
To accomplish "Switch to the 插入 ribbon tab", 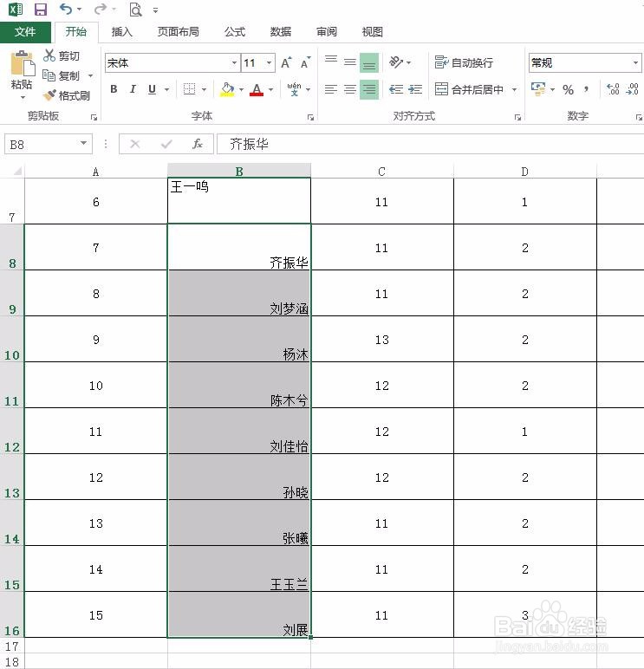I will (x=121, y=32).
